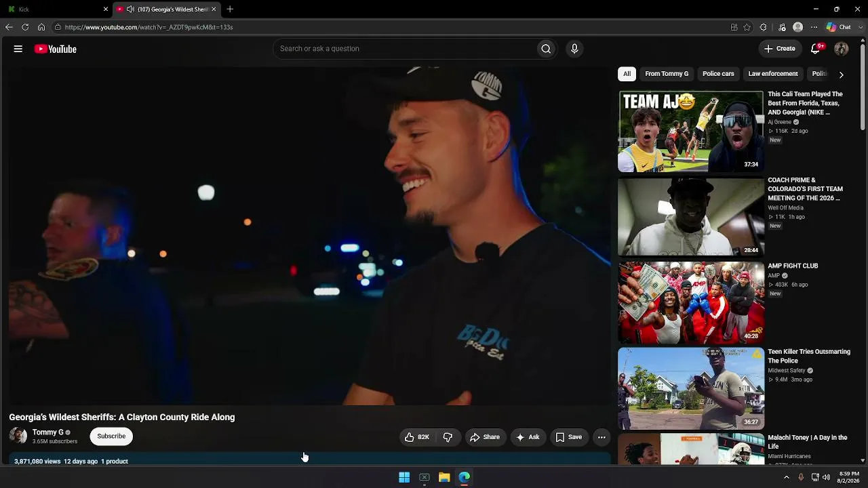Open the "AMP FIGHT CLUB" video title

(793, 266)
